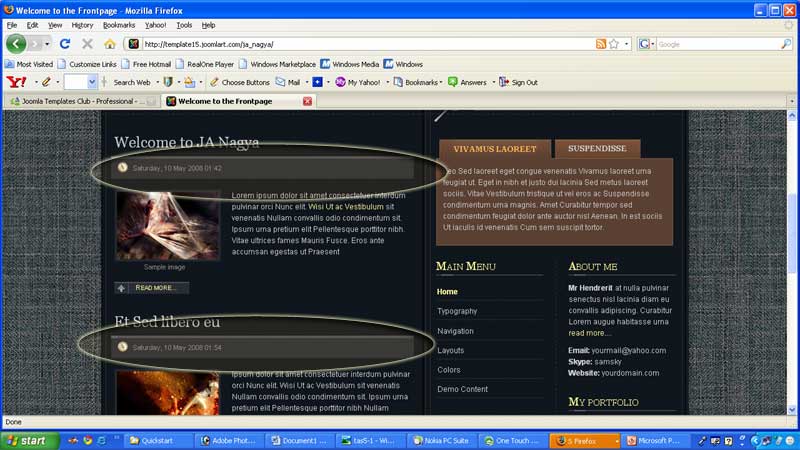Select the Suspendisse content tab
The height and width of the screenshot is (450, 800).
coord(597,148)
